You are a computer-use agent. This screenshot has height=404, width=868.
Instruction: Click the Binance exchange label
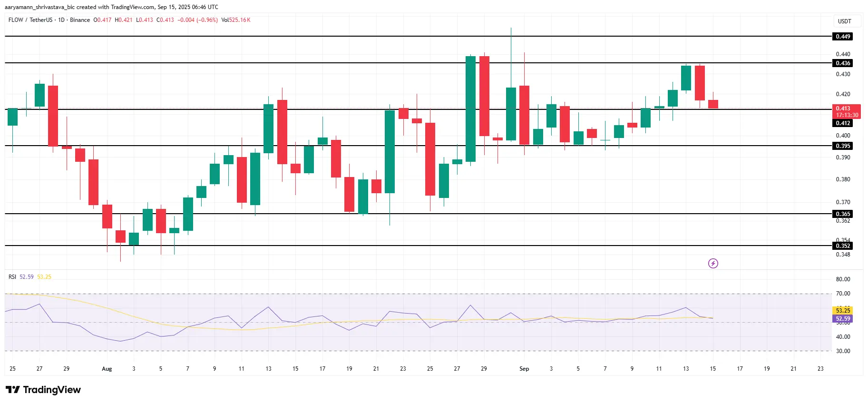pyautogui.click(x=80, y=20)
